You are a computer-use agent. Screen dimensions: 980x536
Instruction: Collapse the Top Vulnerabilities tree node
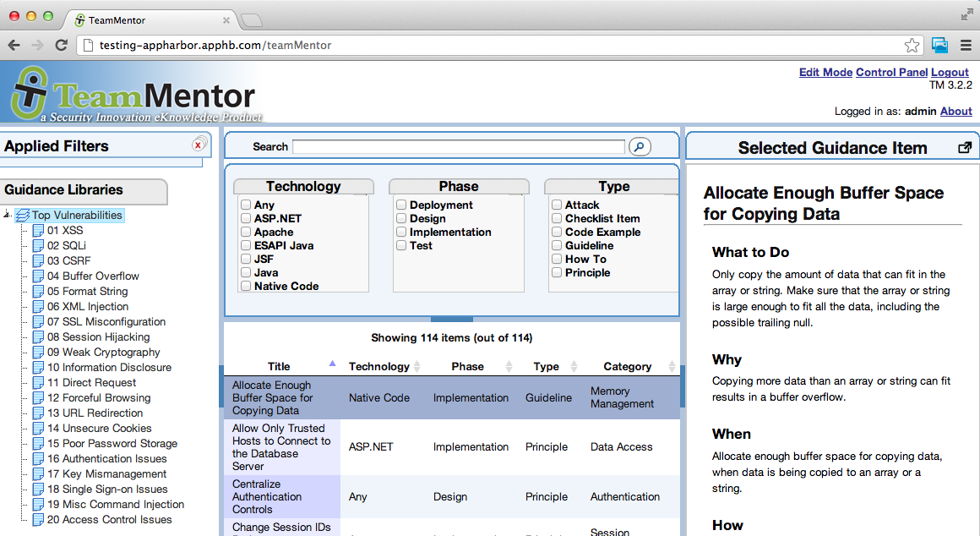pos(7,215)
